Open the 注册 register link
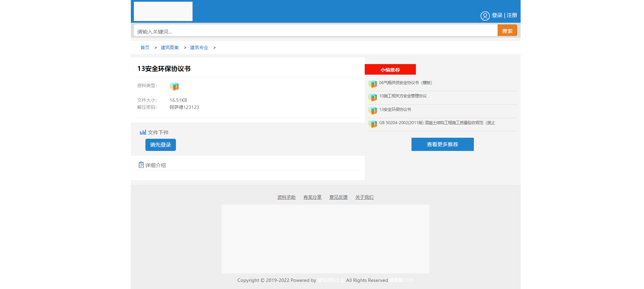This screenshot has width=644, height=289. tap(512, 15)
